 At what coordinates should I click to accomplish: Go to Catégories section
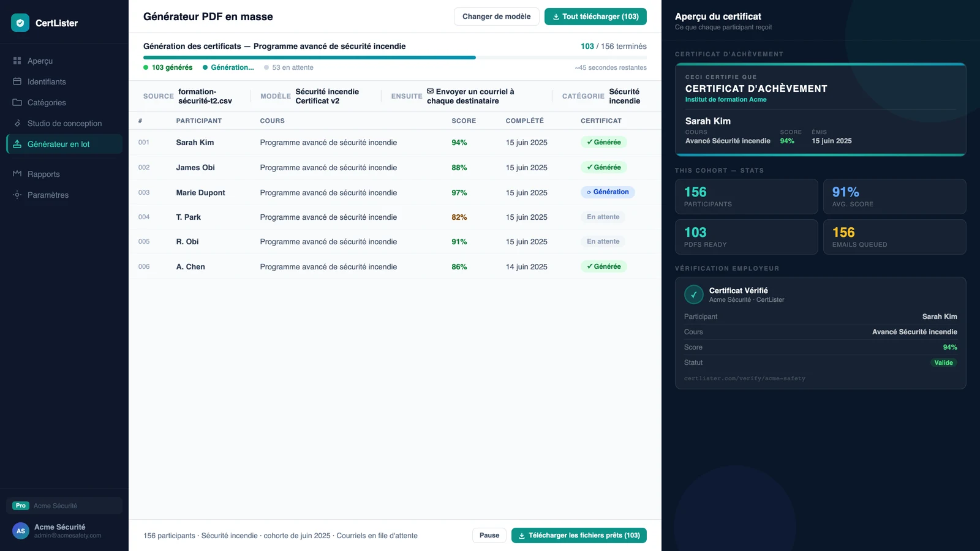[x=64, y=102]
